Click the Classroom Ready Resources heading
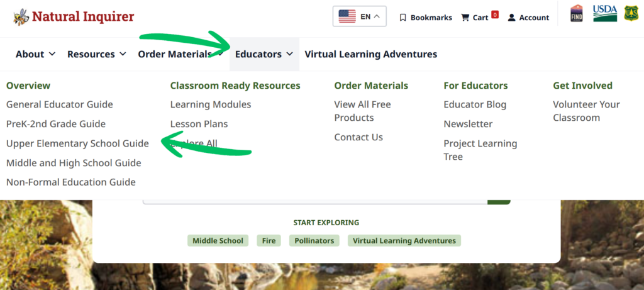This screenshot has height=290, width=644. (x=235, y=86)
